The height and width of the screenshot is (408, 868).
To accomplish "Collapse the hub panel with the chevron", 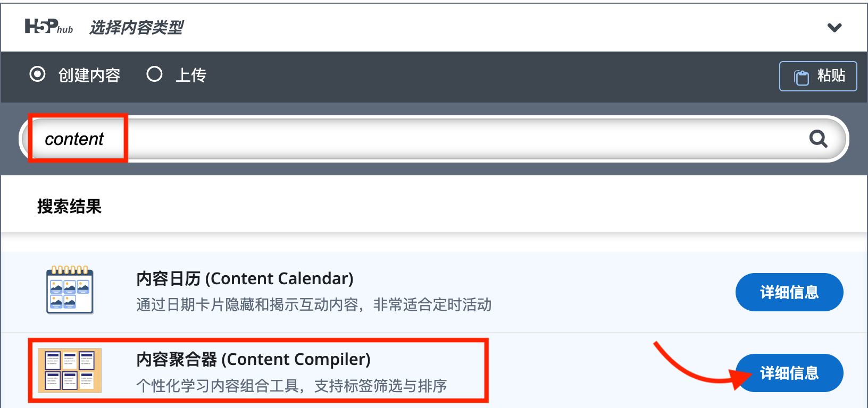I will coord(834,28).
